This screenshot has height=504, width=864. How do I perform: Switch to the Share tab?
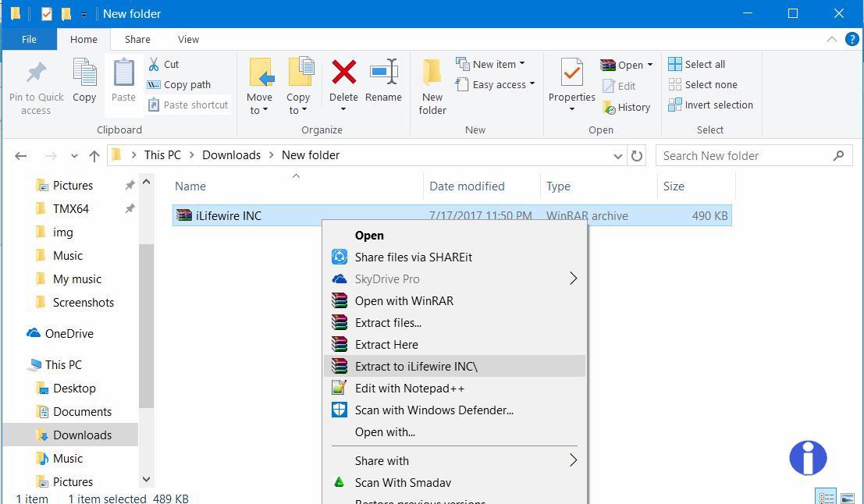[x=137, y=39]
